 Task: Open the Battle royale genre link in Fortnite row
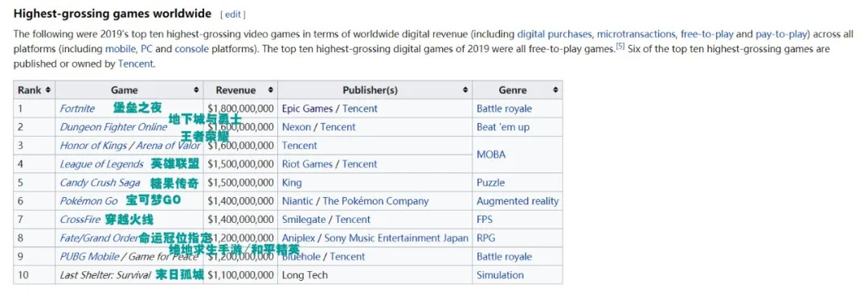504,109
